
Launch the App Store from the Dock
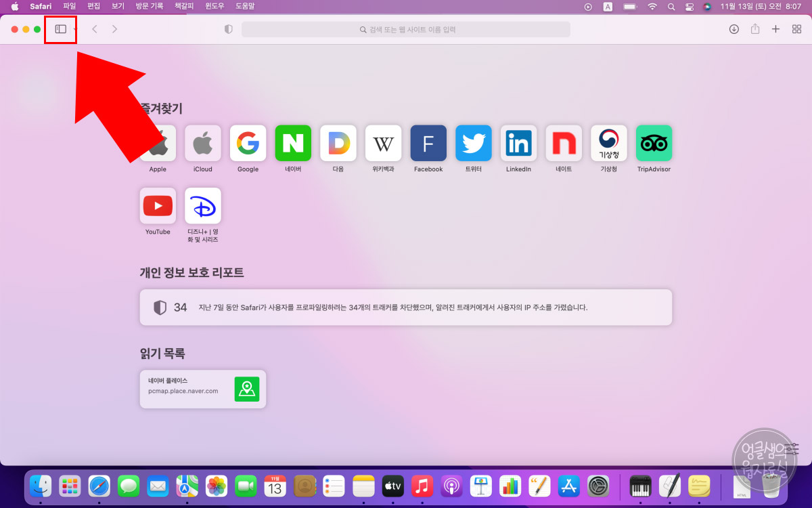point(569,486)
